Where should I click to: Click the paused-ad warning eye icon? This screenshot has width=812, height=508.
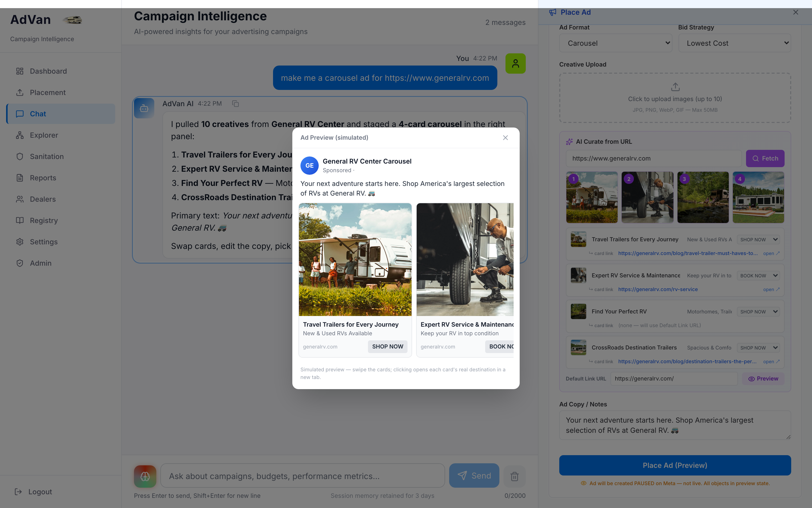[x=584, y=483]
